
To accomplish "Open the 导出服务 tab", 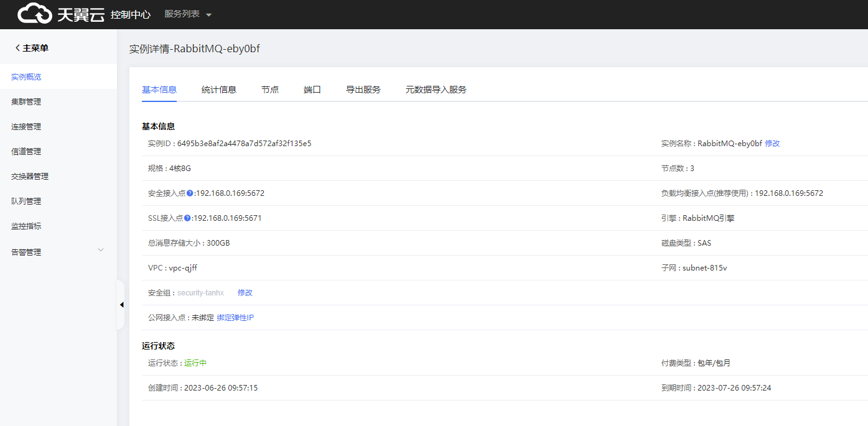I will 363,90.
